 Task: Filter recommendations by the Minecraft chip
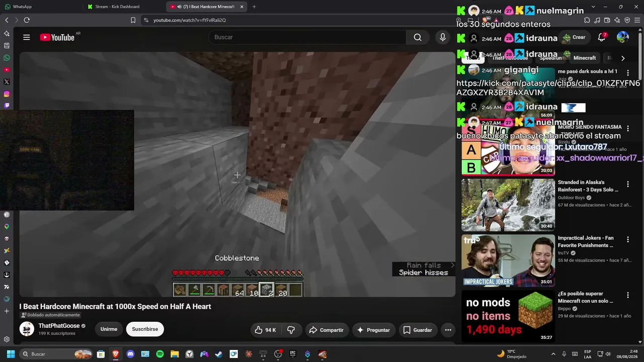click(x=585, y=58)
